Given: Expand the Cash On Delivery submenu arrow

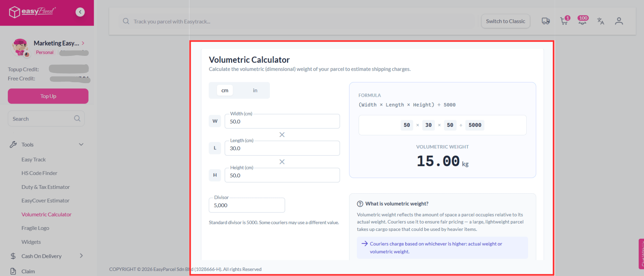Looking at the screenshot, I should [81, 256].
